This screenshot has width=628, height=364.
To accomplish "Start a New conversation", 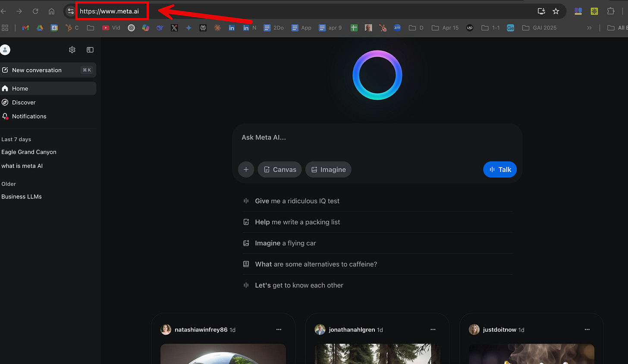I will click(x=48, y=70).
